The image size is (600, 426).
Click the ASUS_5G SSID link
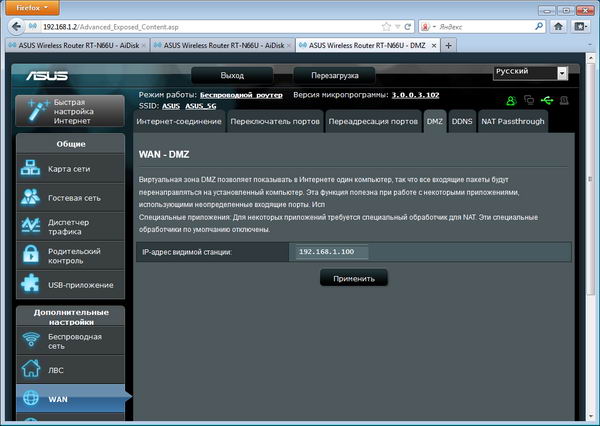coord(201,106)
